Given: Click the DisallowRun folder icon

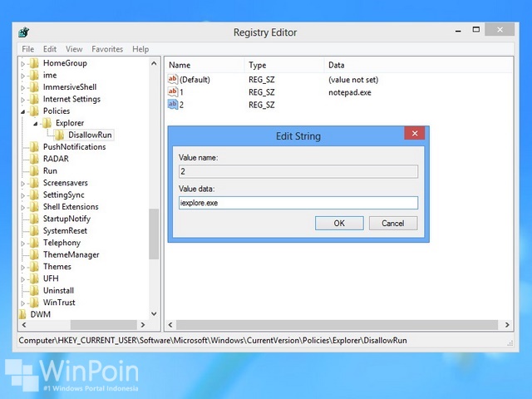Looking at the screenshot, I should tap(59, 135).
